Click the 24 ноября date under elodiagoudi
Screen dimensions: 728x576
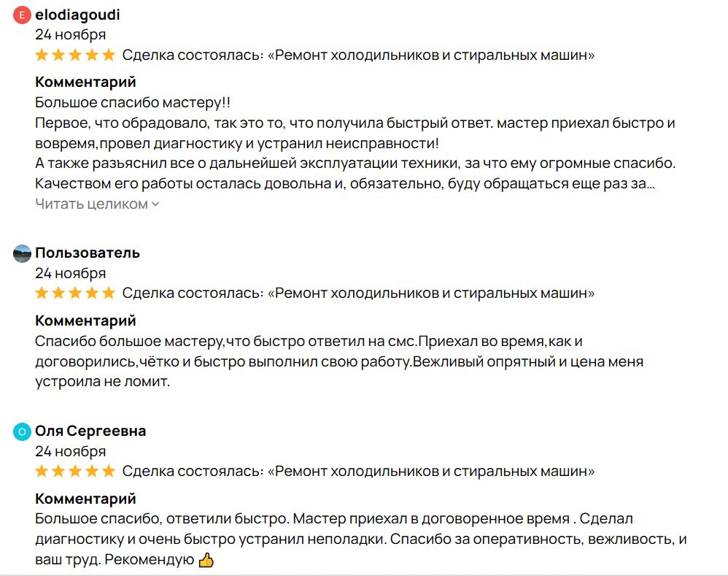point(71,35)
